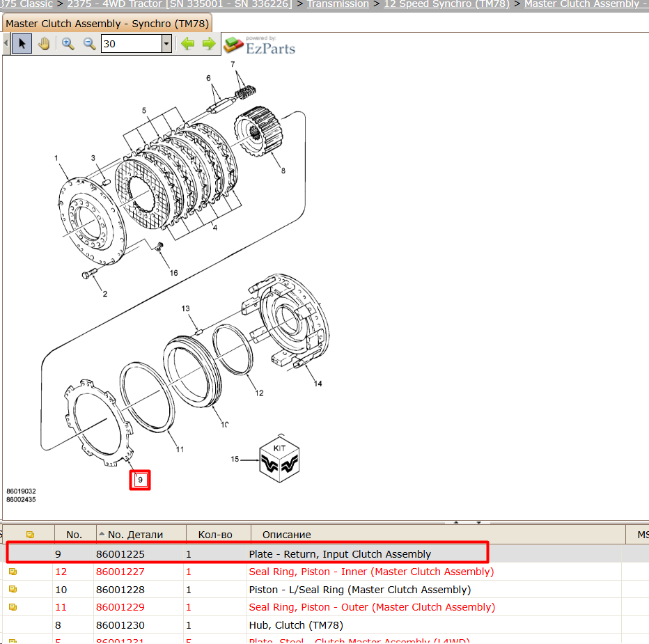Screen dimensions: 649x644
Task: Open the note icon for part 86001228
Action: [x=13, y=590]
